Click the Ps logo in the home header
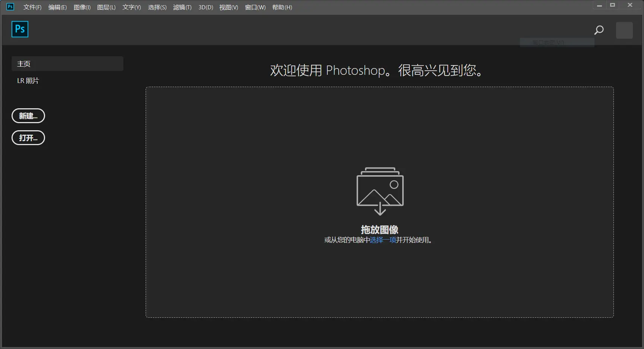 (x=20, y=29)
